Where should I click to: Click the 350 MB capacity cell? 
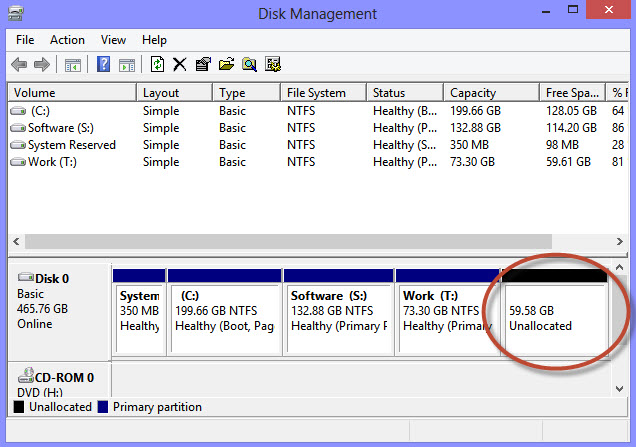click(x=469, y=145)
